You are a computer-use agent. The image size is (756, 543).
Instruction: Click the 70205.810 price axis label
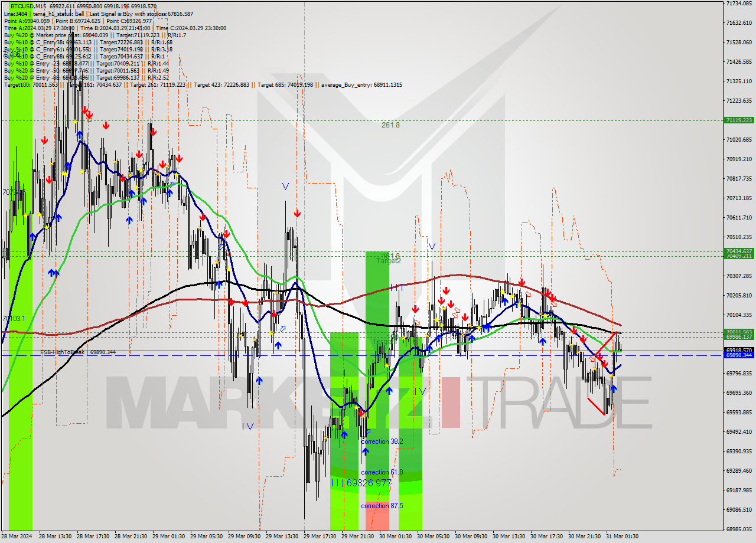pyautogui.click(x=739, y=295)
